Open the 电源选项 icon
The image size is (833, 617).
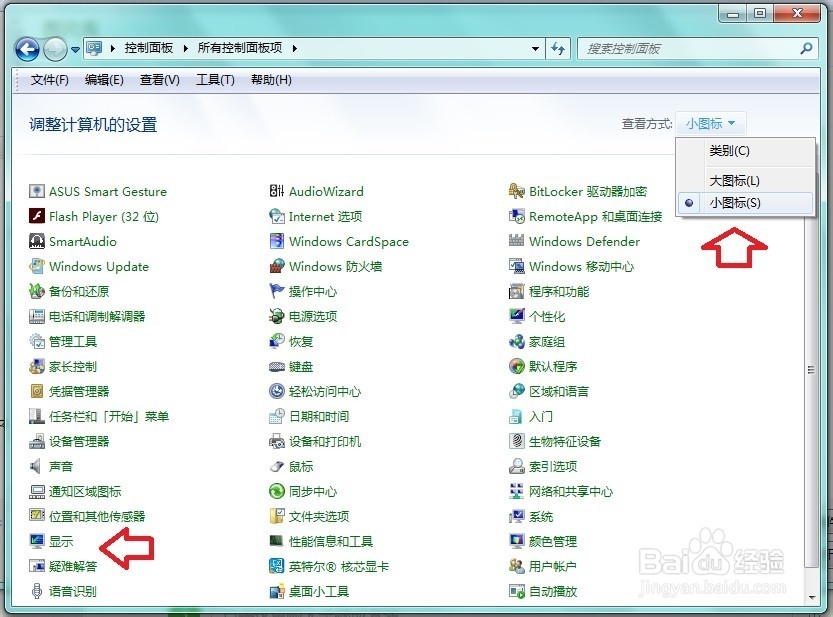pyautogui.click(x=277, y=316)
